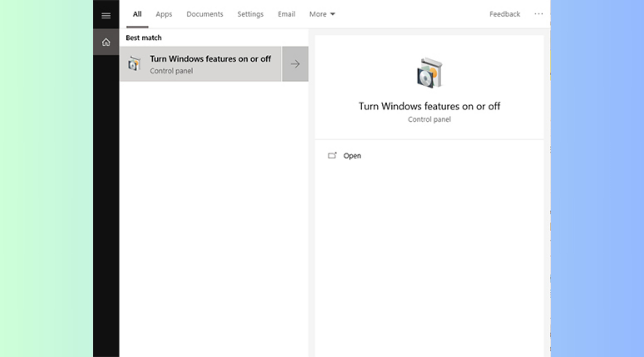Click the preview title Turn Windows features on or off

point(430,106)
